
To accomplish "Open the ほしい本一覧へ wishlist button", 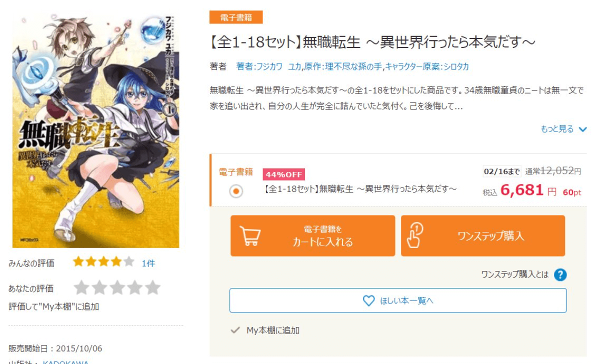I will pos(398,300).
